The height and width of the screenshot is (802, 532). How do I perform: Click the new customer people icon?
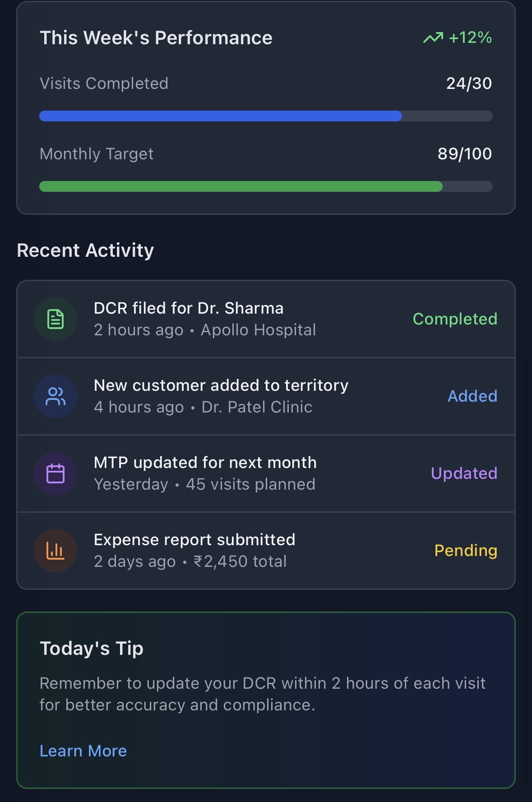click(56, 396)
